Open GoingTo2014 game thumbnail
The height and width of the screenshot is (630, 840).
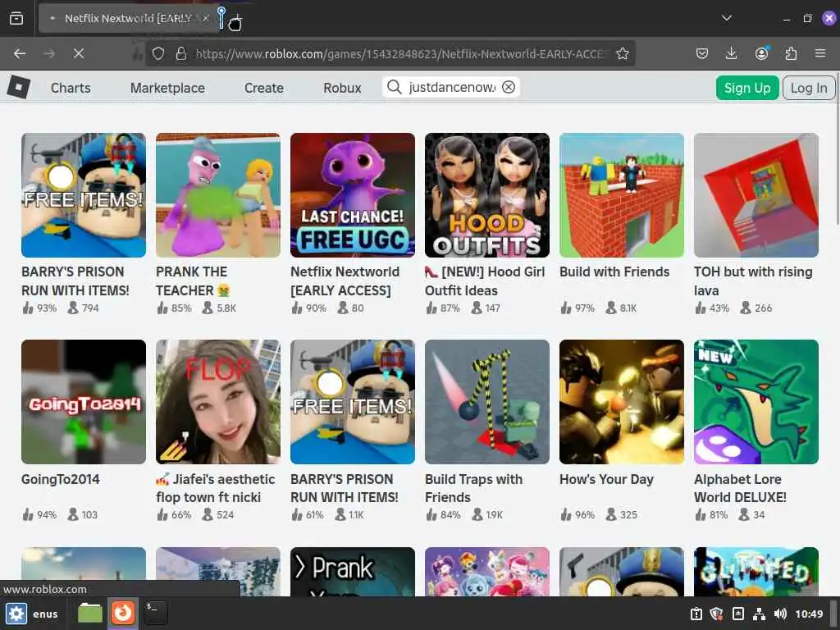[x=84, y=402]
